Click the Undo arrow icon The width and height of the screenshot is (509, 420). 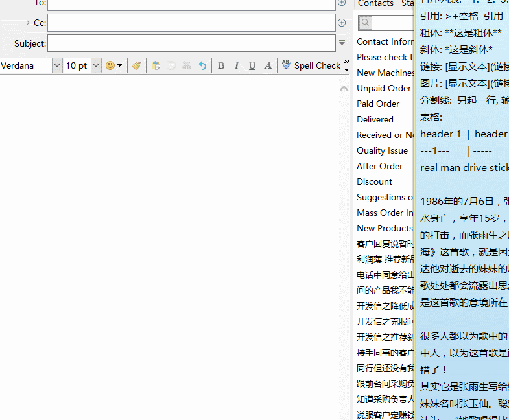[x=202, y=65]
